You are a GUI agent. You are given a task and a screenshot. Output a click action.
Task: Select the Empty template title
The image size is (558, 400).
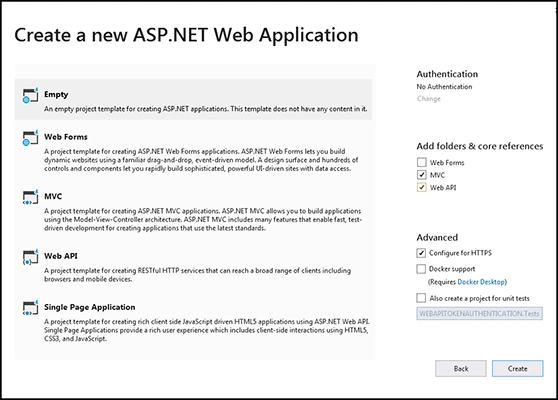56,95
